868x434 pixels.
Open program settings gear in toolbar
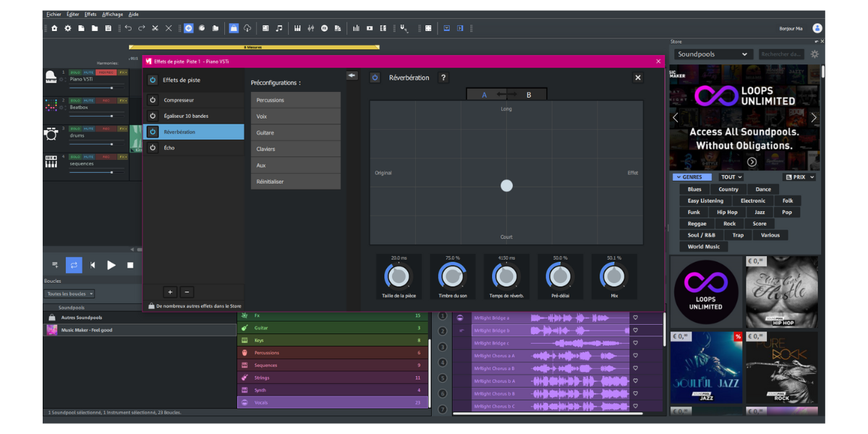(x=68, y=28)
